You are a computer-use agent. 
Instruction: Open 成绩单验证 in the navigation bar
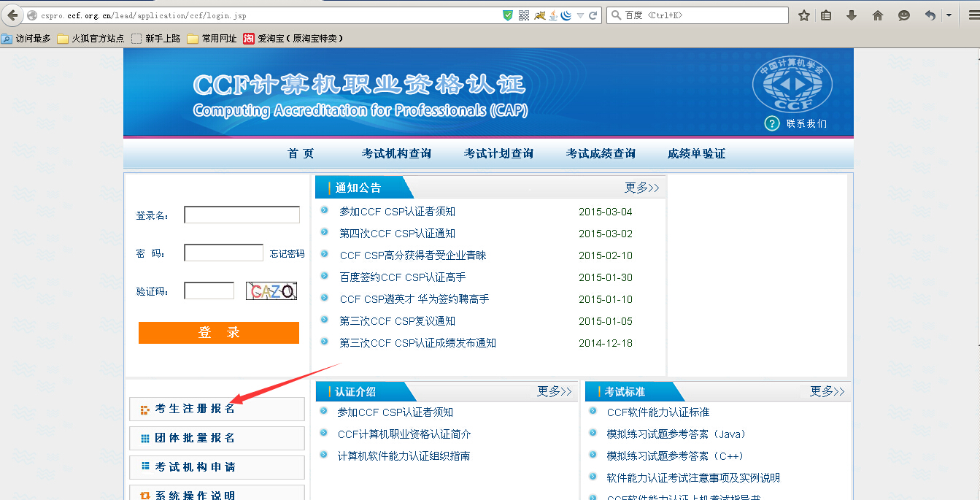[696, 153]
